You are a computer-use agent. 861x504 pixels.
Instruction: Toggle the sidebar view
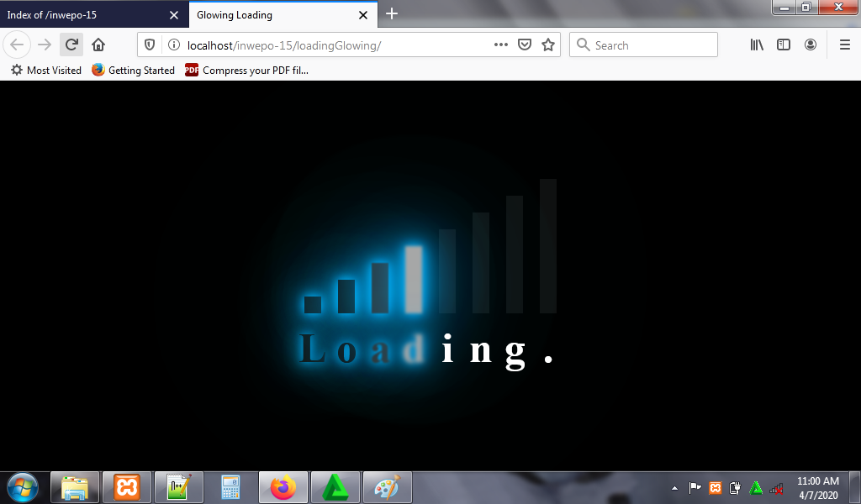tap(784, 45)
